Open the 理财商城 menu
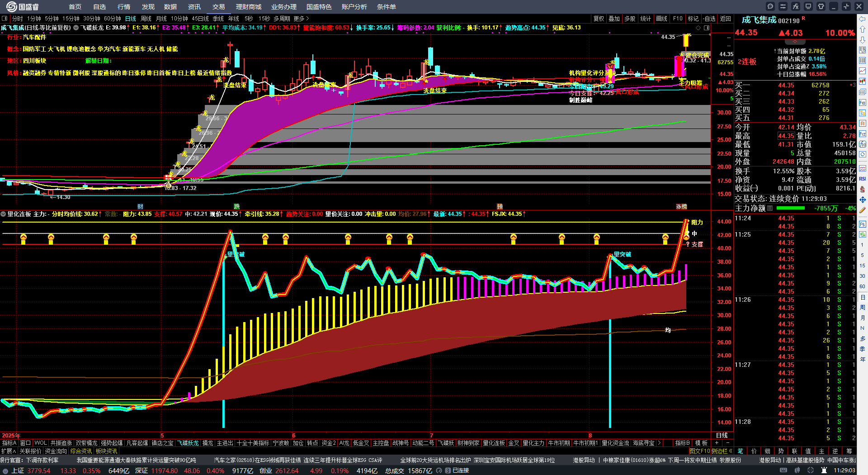Screen dimensions: 868x475 coord(248,7)
